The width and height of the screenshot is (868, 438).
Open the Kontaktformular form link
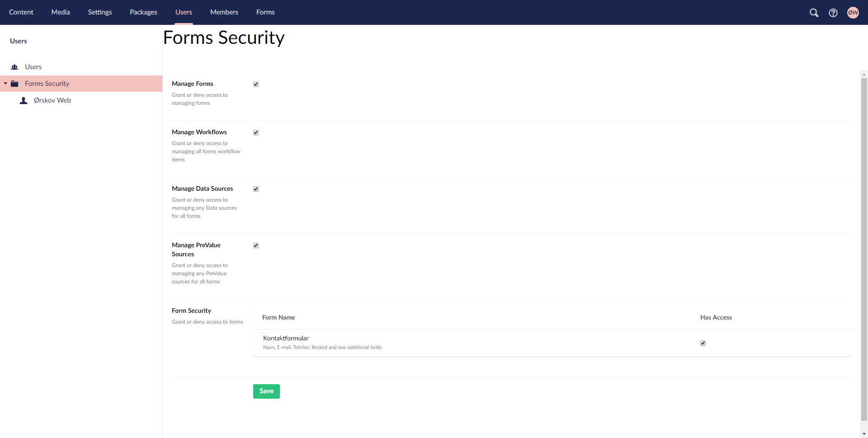pyautogui.click(x=286, y=338)
